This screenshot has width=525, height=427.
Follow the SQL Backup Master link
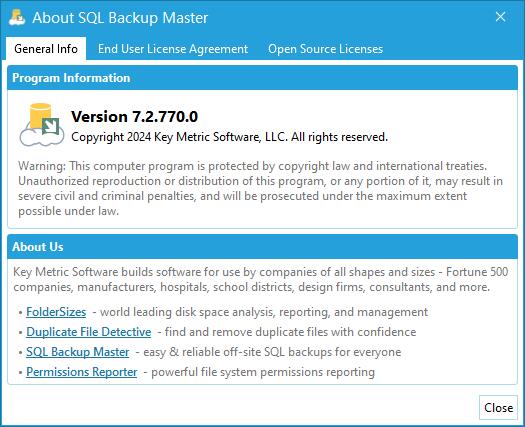pos(78,352)
